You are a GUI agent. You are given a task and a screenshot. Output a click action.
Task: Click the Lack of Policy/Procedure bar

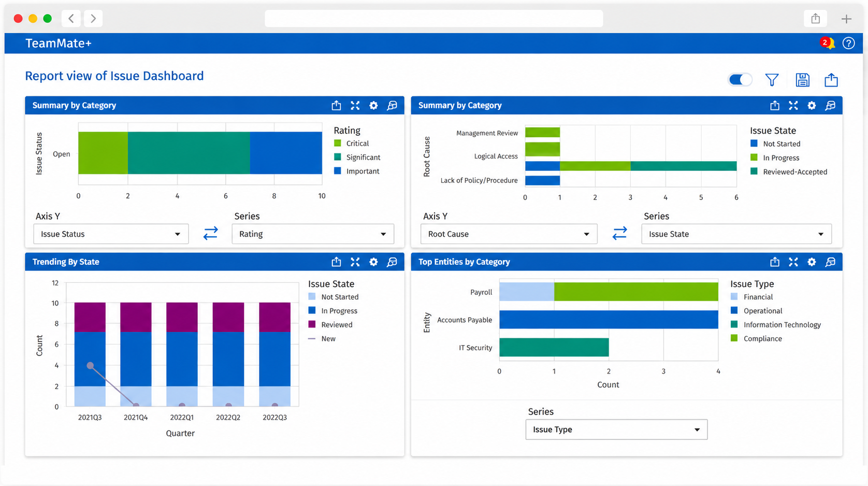click(x=543, y=180)
